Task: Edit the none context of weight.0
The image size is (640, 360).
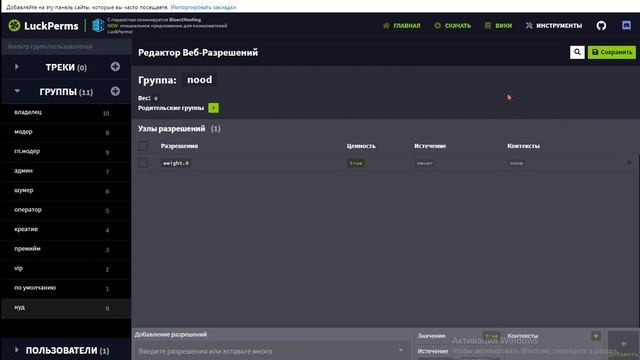Action: pos(516,163)
